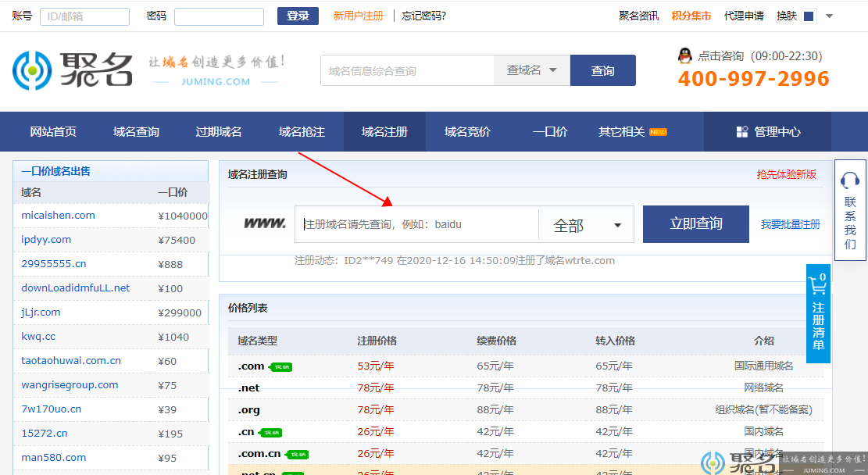Open the 查域名 search type dropdown

click(x=531, y=70)
